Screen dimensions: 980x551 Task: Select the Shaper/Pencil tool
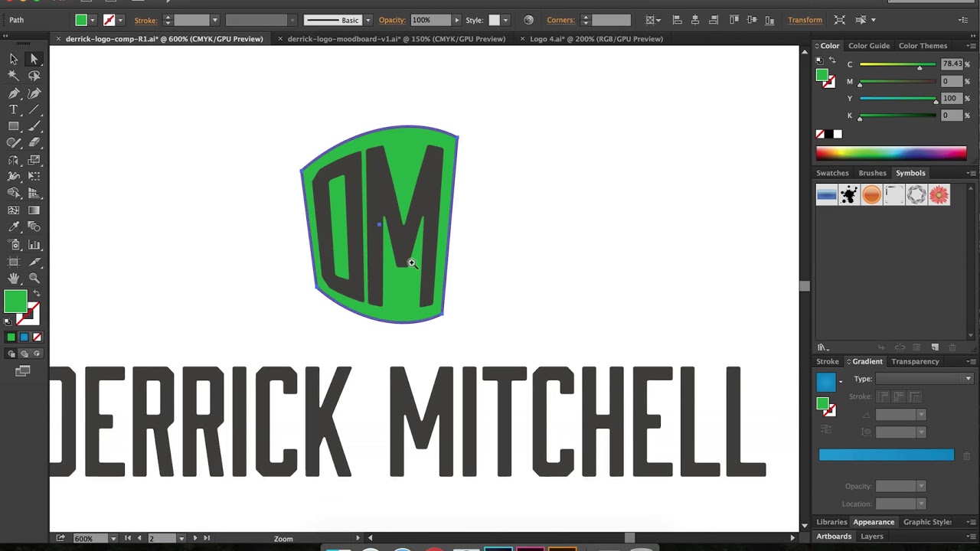14,143
